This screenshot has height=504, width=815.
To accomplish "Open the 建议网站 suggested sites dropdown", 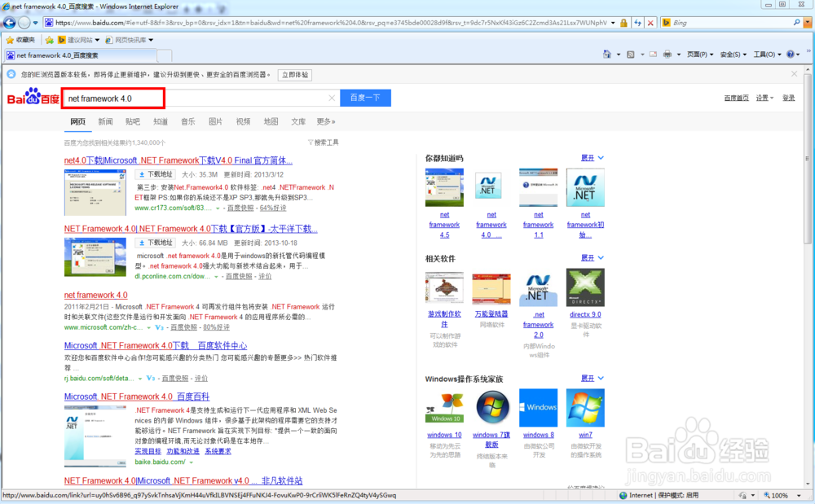I will 78,40.
